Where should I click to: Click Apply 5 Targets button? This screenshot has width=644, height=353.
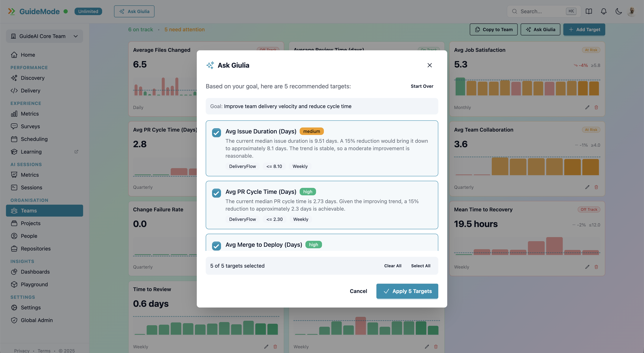[407, 291]
